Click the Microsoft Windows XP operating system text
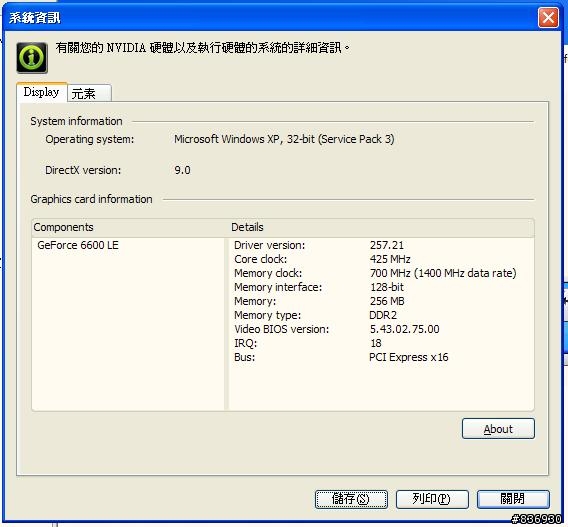 (x=284, y=139)
